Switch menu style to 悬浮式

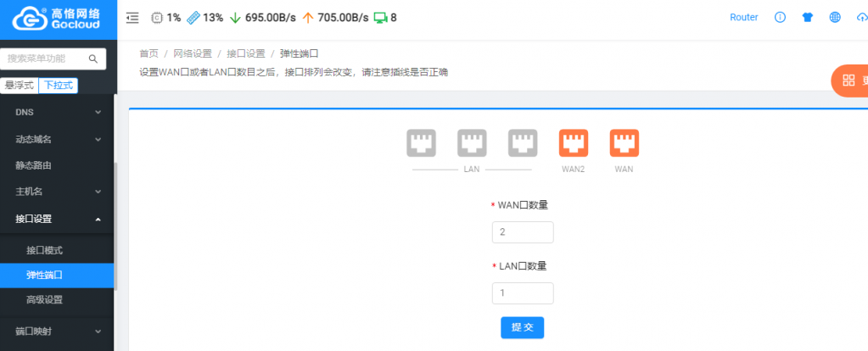20,85
